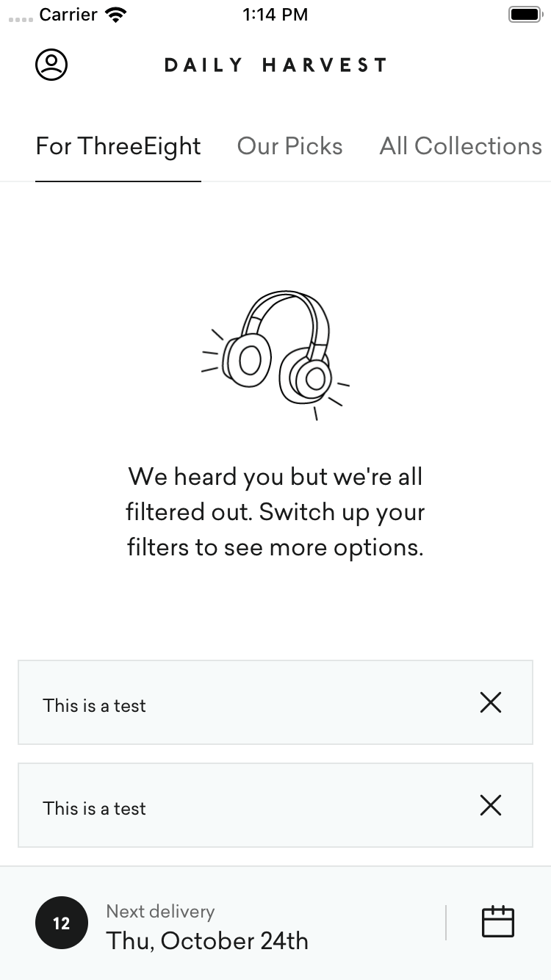Dismiss the second test notification

(491, 806)
